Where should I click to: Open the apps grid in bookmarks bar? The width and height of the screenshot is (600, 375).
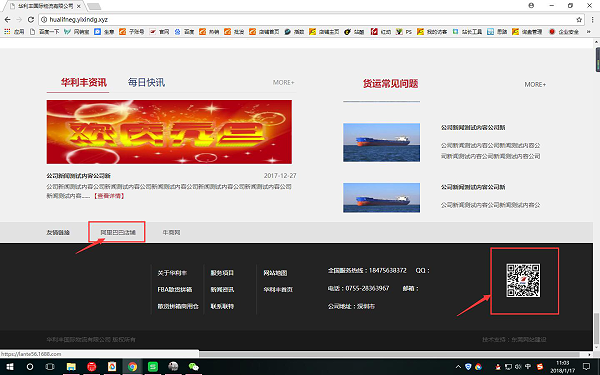[x=7, y=32]
